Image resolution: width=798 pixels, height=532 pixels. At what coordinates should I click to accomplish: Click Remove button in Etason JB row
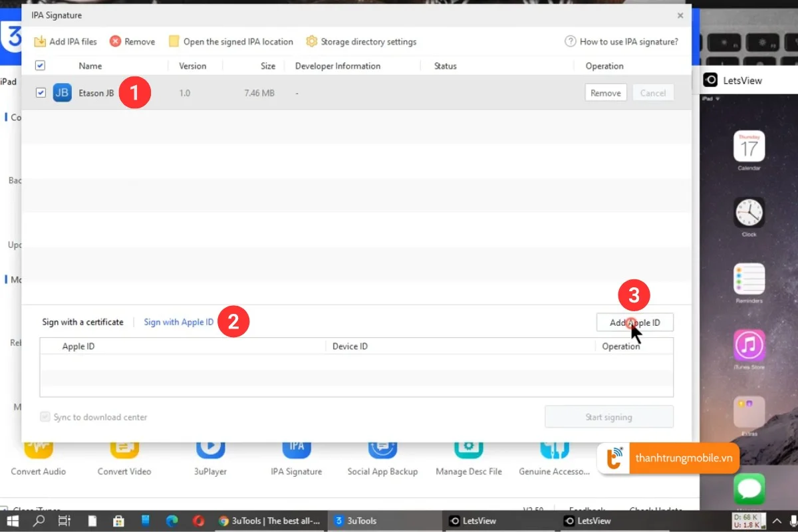[x=605, y=93]
